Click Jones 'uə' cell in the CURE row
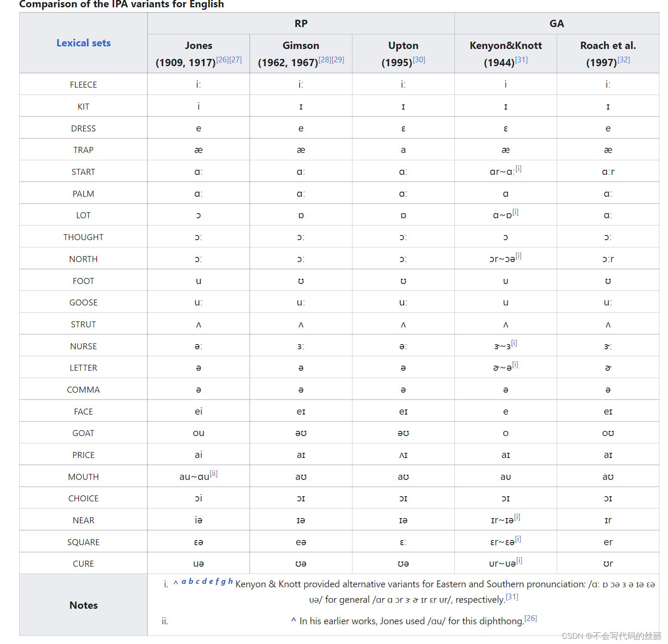 [x=199, y=564]
